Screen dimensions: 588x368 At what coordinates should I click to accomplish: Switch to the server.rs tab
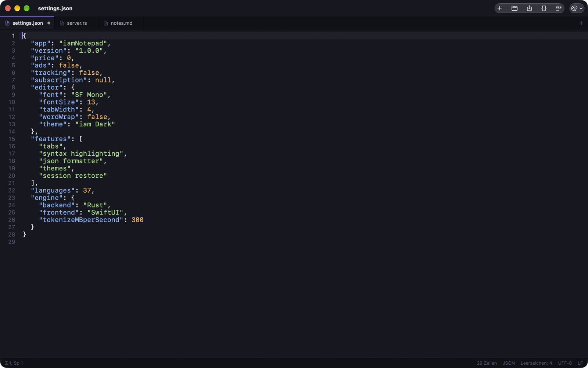pos(77,23)
